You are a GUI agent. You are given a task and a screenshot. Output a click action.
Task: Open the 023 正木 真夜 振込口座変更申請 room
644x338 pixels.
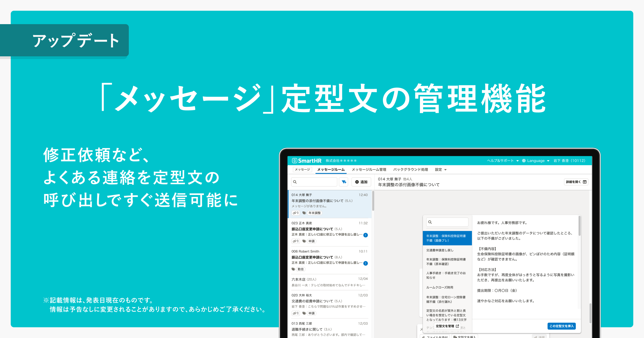tap(330, 232)
